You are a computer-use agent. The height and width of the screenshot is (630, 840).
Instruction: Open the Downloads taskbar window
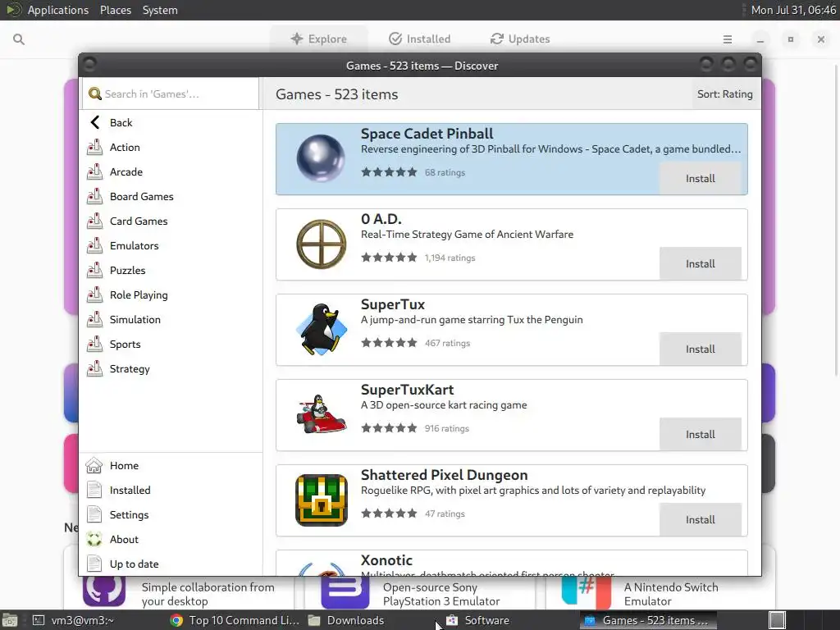(347, 620)
